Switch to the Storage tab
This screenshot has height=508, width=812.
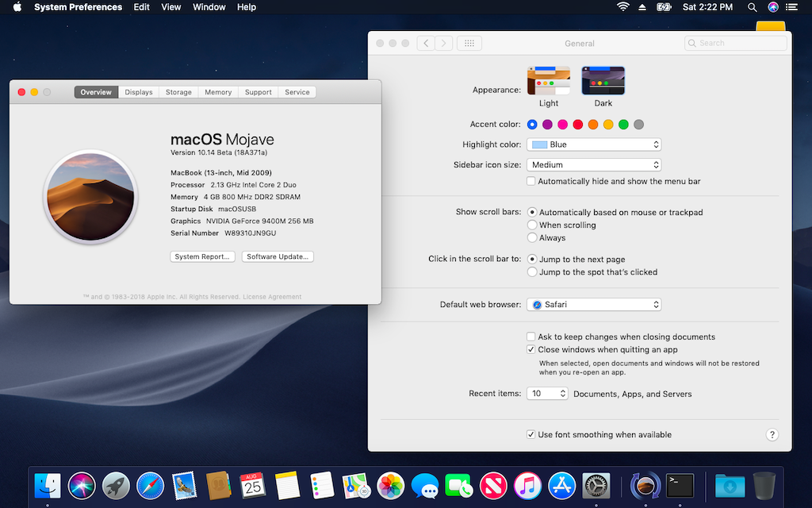coord(178,92)
